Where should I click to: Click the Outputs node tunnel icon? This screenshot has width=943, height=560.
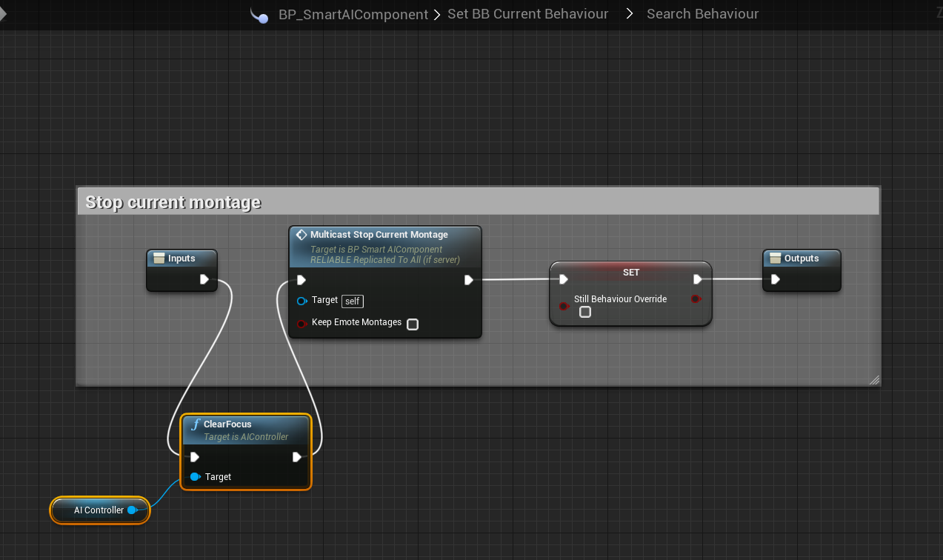coord(775,259)
